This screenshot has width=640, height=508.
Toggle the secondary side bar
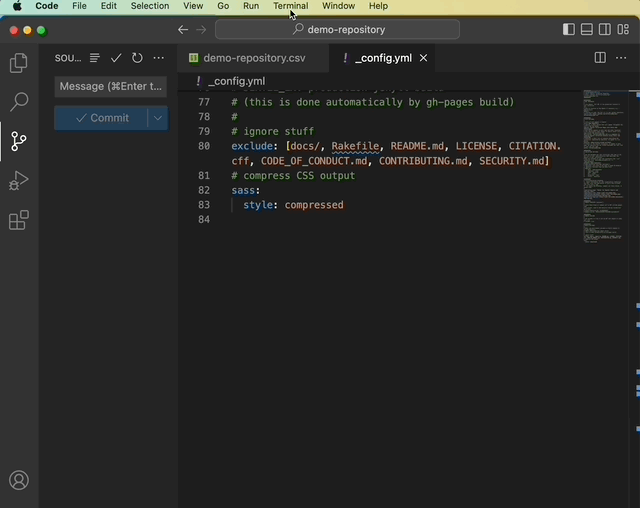click(x=605, y=30)
